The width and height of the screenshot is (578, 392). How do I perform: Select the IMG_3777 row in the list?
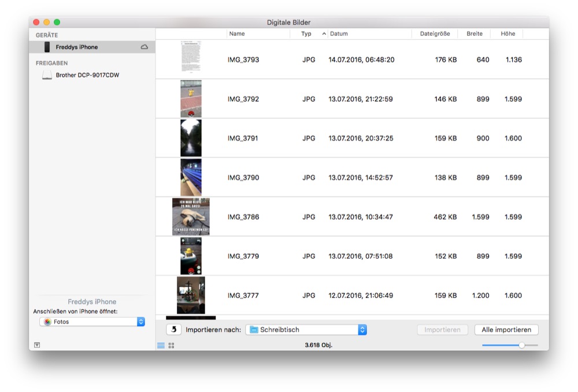tap(347, 295)
